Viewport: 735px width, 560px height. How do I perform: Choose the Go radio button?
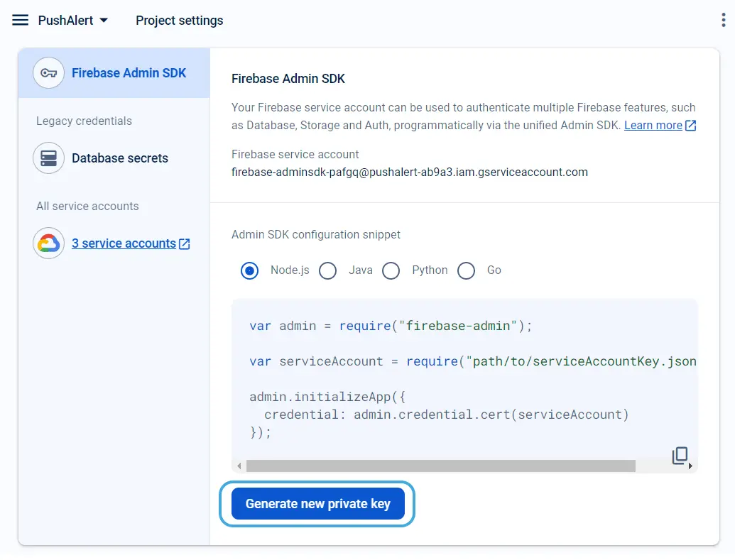(466, 270)
